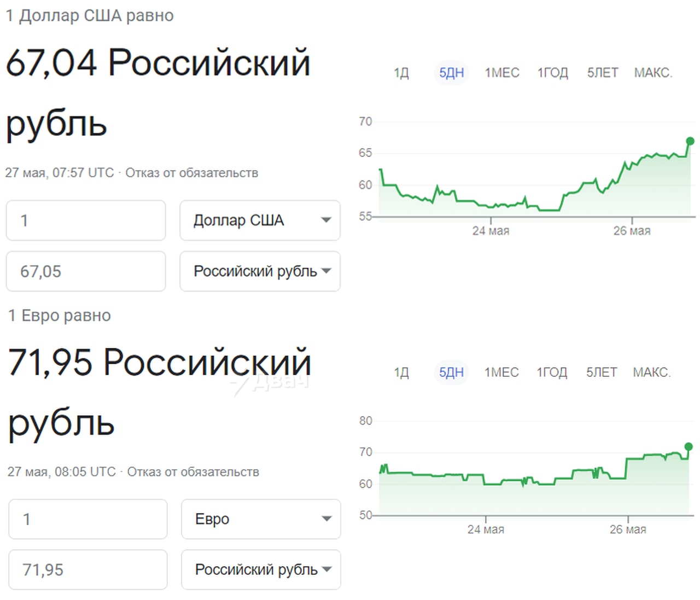The width and height of the screenshot is (700, 600).
Task: Select 1Д range on dollar chart
Action: (401, 73)
